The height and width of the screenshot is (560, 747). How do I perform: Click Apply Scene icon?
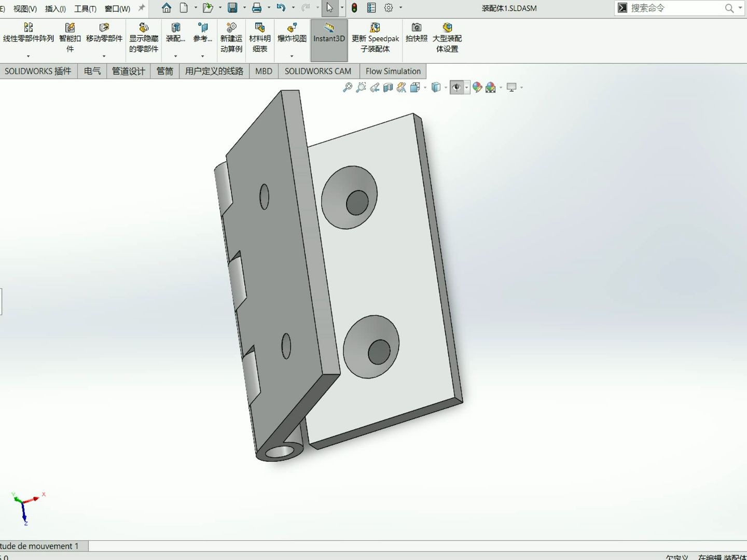tap(491, 88)
